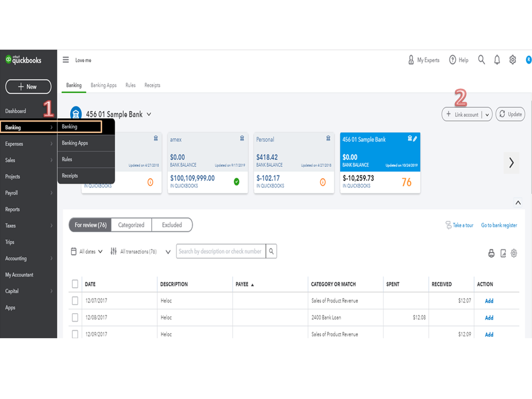Open the Help question mark icon

(x=452, y=60)
